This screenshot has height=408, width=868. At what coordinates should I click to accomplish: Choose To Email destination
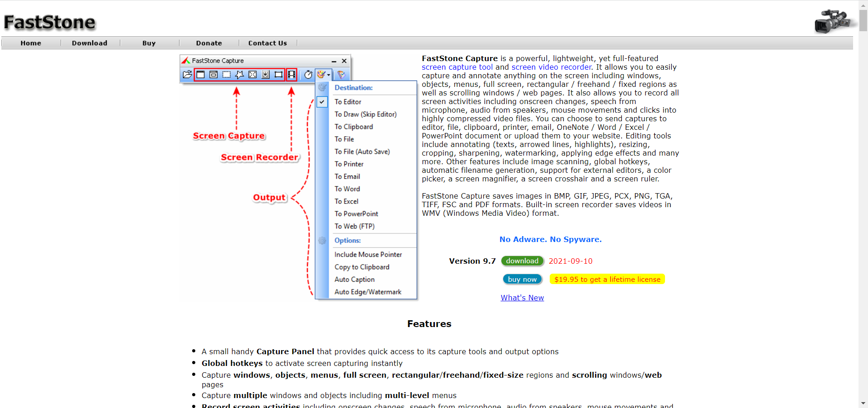click(x=347, y=176)
